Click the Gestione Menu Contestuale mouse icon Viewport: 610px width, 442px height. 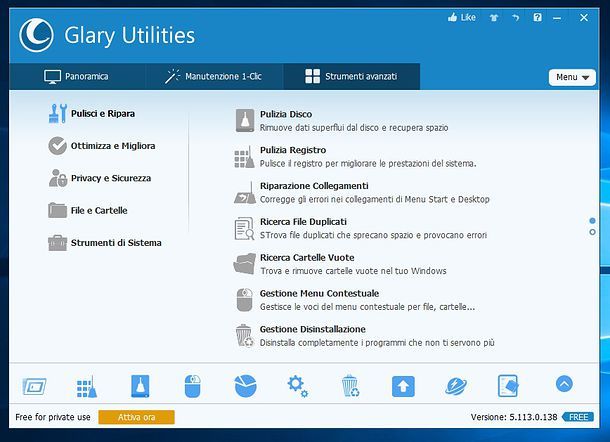(245, 300)
